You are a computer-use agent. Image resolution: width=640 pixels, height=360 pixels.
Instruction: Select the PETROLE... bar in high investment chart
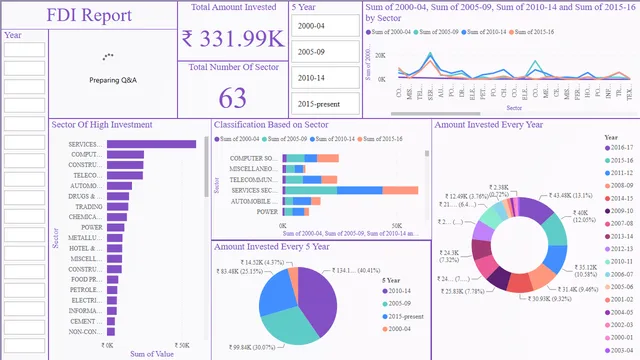click(x=112, y=290)
